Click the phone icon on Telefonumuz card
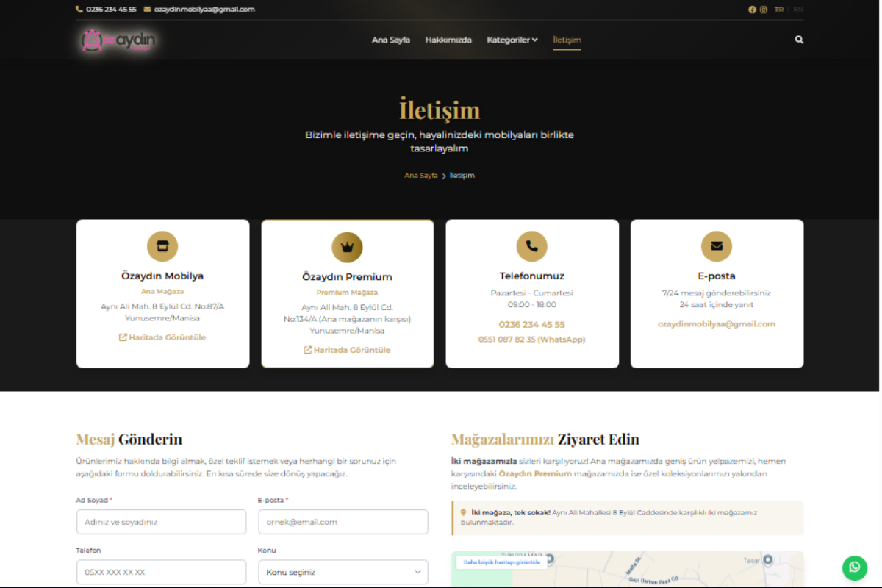Image resolution: width=882 pixels, height=588 pixels. pyautogui.click(x=532, y=246)
